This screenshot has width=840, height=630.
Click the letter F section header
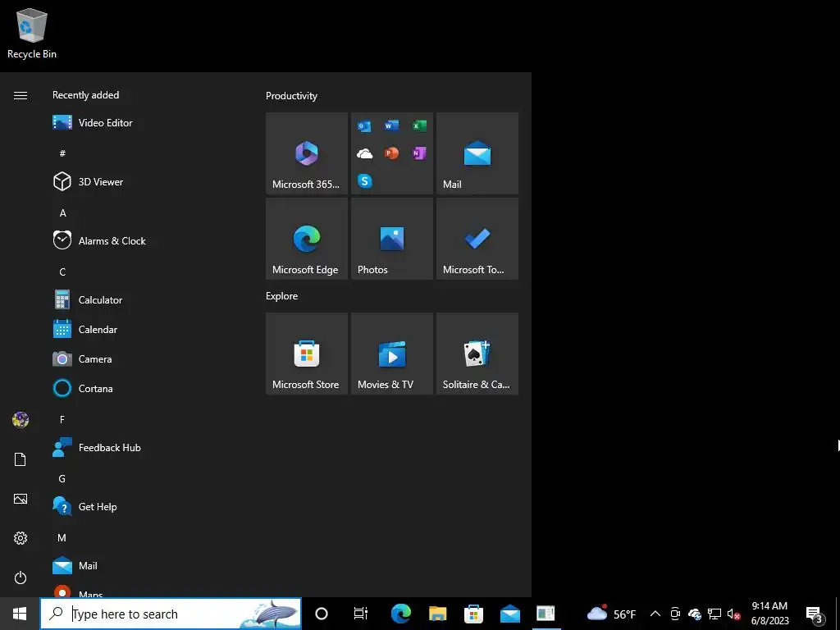[x=62, y=419]
